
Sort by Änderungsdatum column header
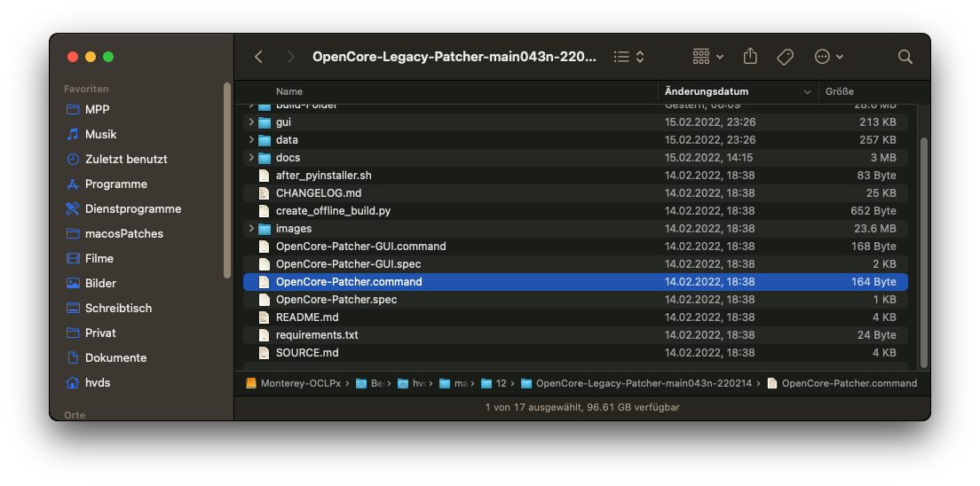click(x=706, y=91)
